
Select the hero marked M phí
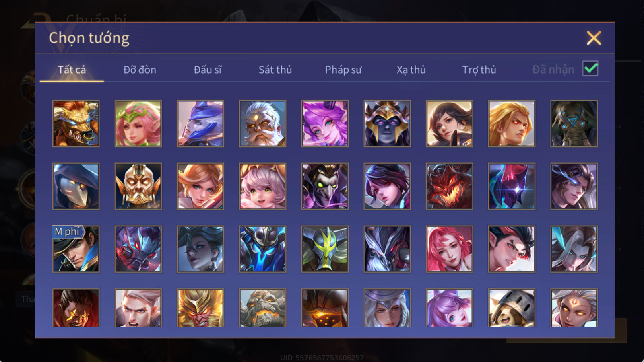76,249
